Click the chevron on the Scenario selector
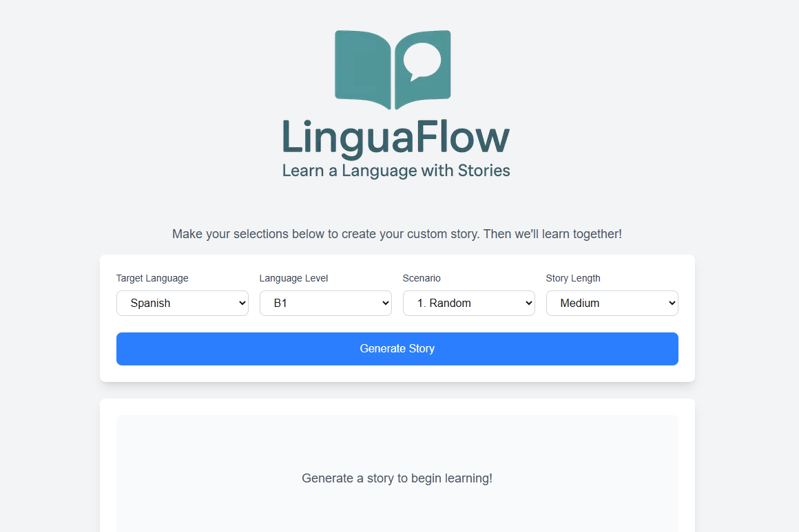Image resolution: width=799 pixels, height=532 pixels. (528, 303)
